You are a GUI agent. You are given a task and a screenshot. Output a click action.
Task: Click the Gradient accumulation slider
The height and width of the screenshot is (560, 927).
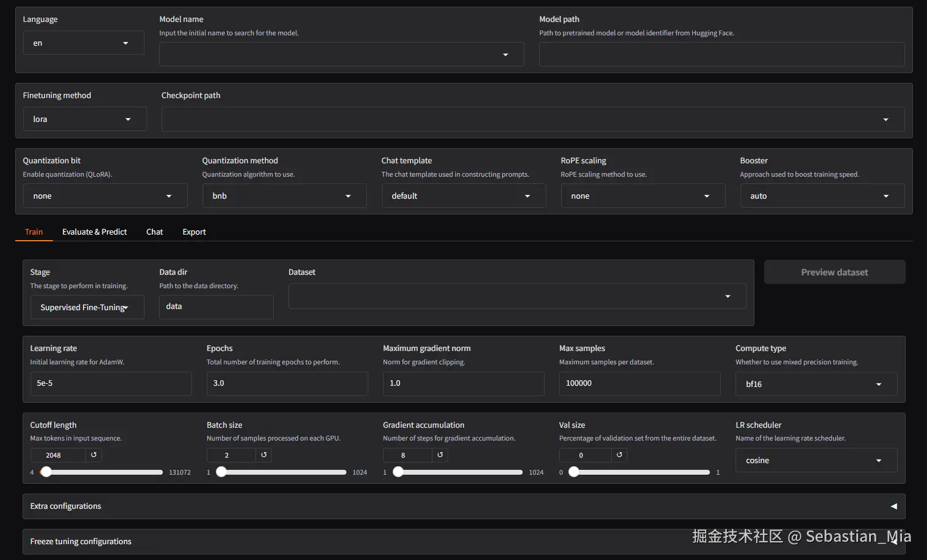pos(457,472)
